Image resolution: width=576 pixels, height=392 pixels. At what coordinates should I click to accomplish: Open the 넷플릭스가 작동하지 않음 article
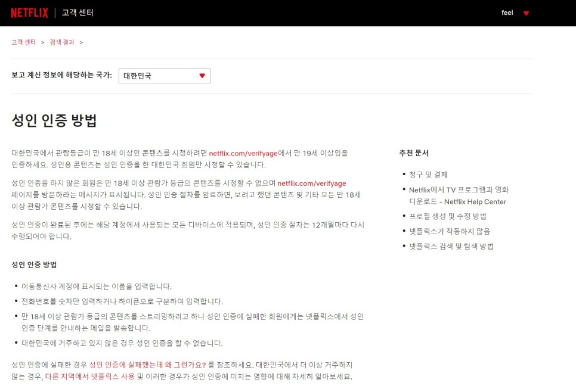450,231
